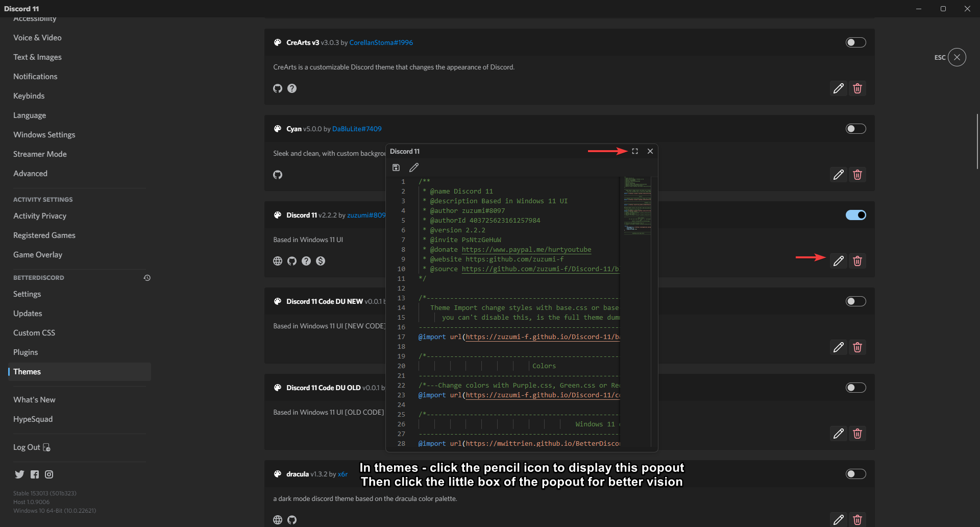
Task: Delete Discord 11 Code DU NEW theme
Action: coord(857,347)
